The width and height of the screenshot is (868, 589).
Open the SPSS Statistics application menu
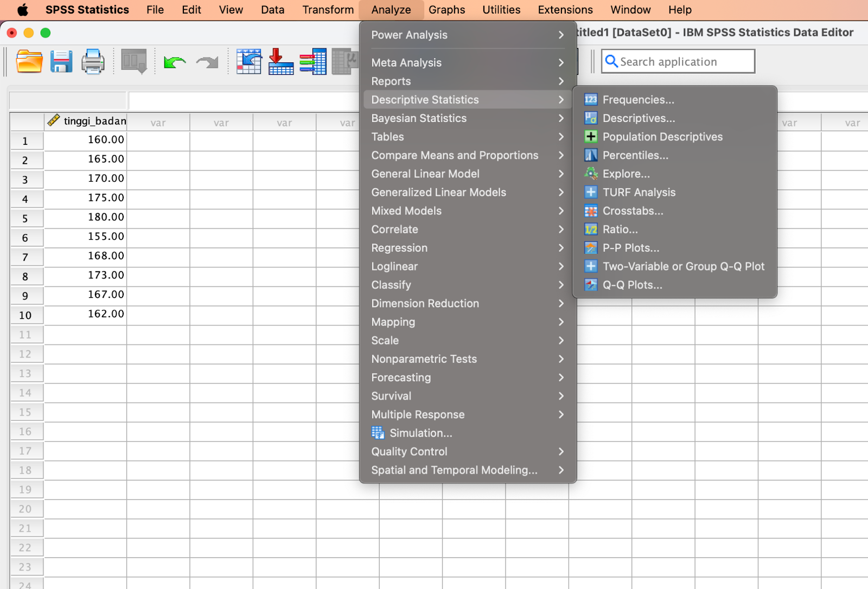87,10
